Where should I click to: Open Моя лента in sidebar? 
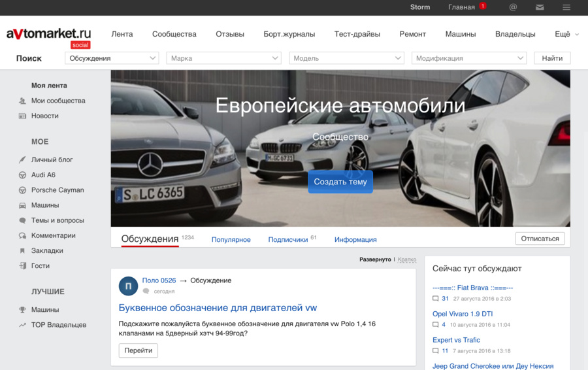[x=49, y=86]
